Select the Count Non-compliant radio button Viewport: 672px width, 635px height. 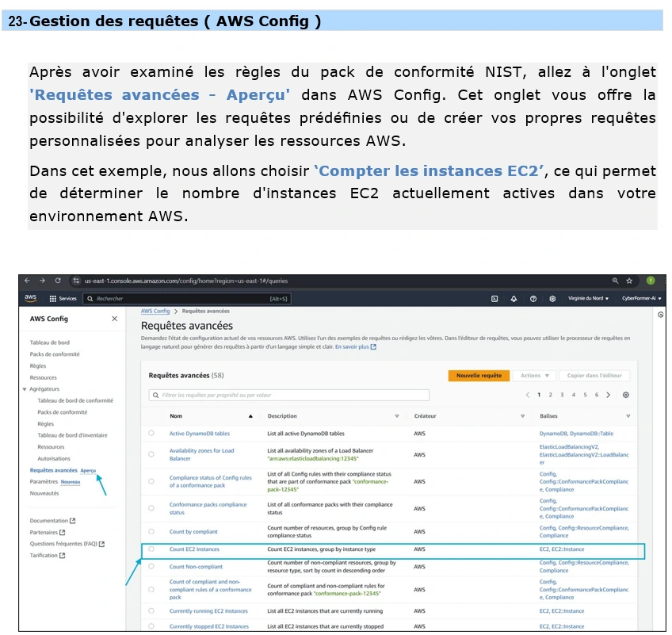151,566
